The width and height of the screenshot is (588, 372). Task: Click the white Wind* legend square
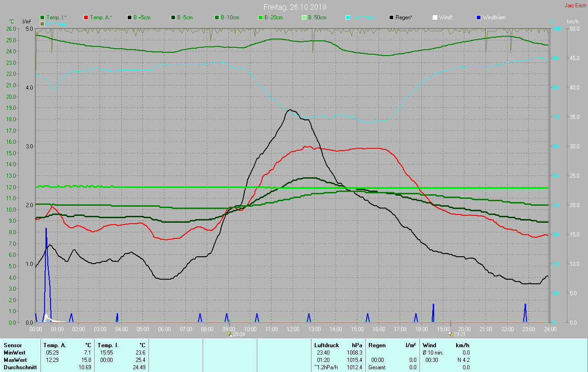[x=435, y=17]
